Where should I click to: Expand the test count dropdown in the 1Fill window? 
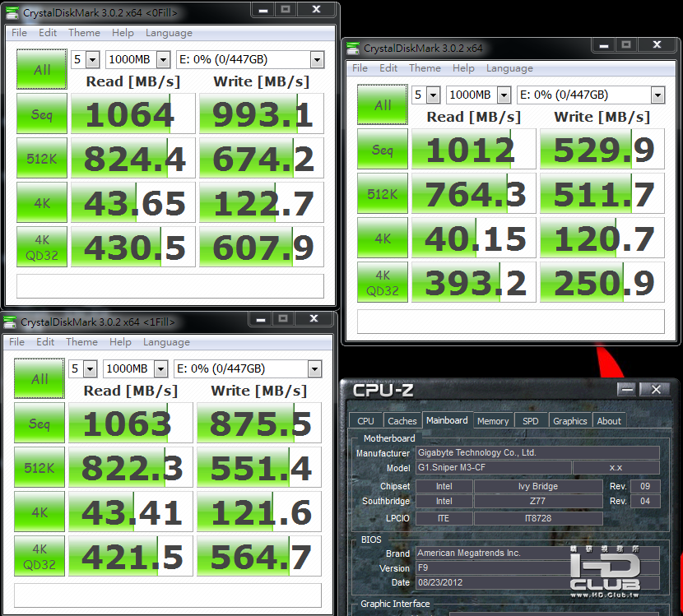[90, 368]
